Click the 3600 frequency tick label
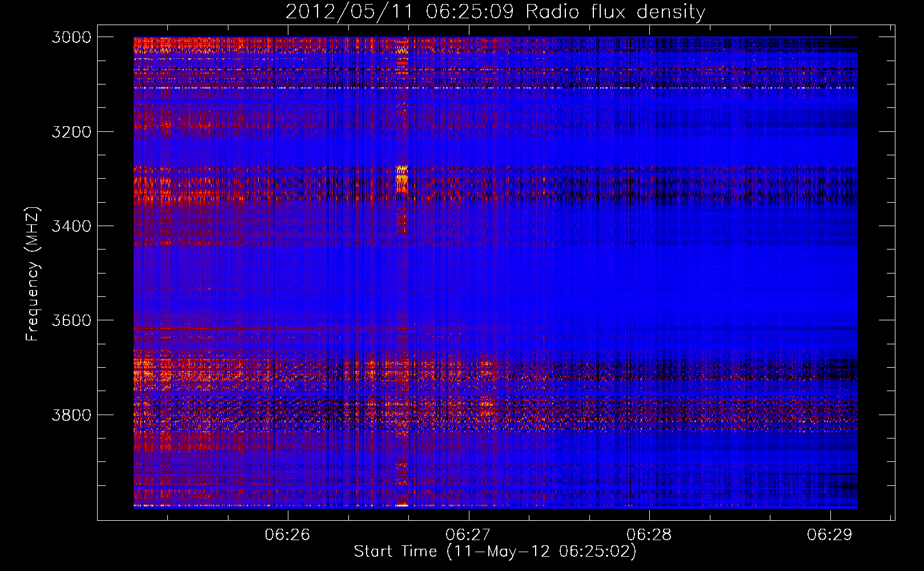Viewport: 924px width, 571px height. (71, 320)
